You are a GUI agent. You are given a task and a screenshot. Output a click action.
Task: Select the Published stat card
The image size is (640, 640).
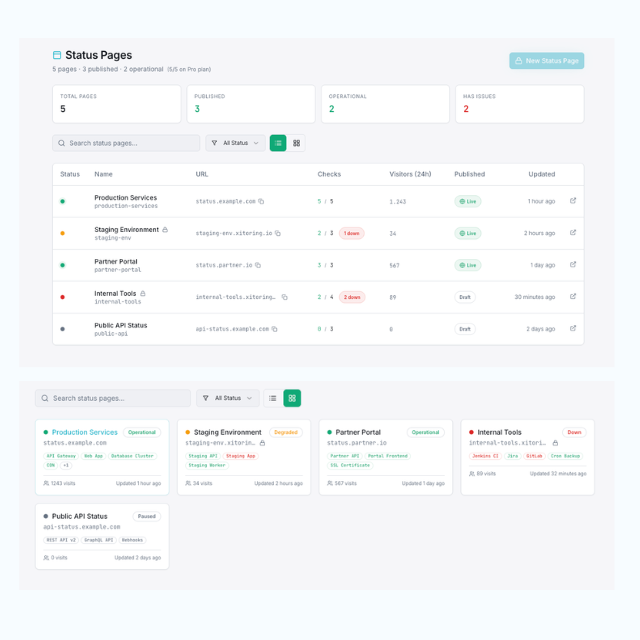251,104
